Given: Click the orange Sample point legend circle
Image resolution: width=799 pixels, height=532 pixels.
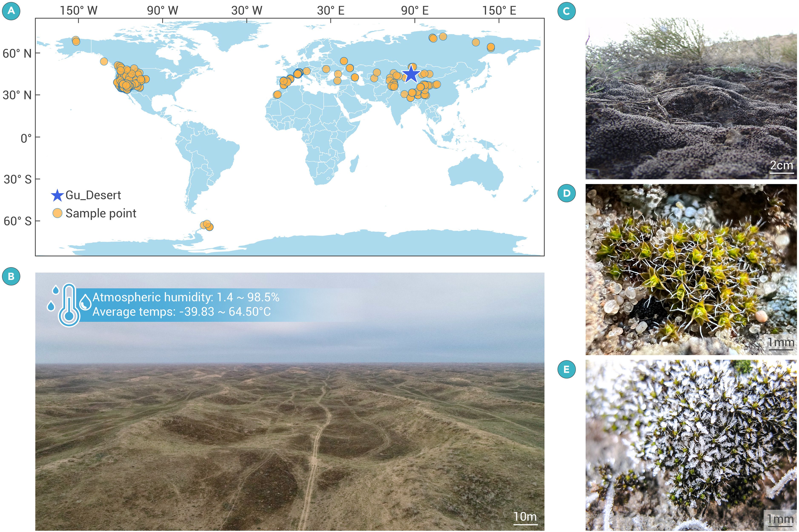Looking at the screenshot, I should click(x=57, y=213).
